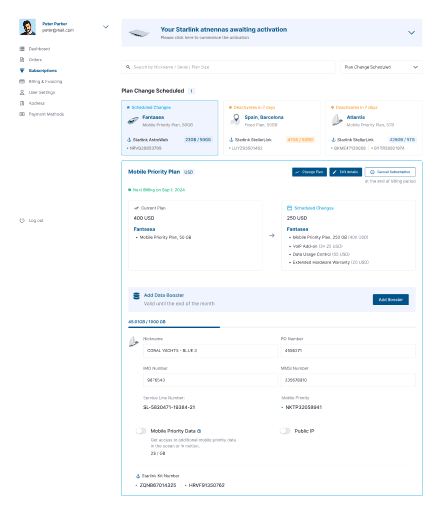
Task: Select the Spain, Barcelona subscription card
Action: click(x=272, y=128)
